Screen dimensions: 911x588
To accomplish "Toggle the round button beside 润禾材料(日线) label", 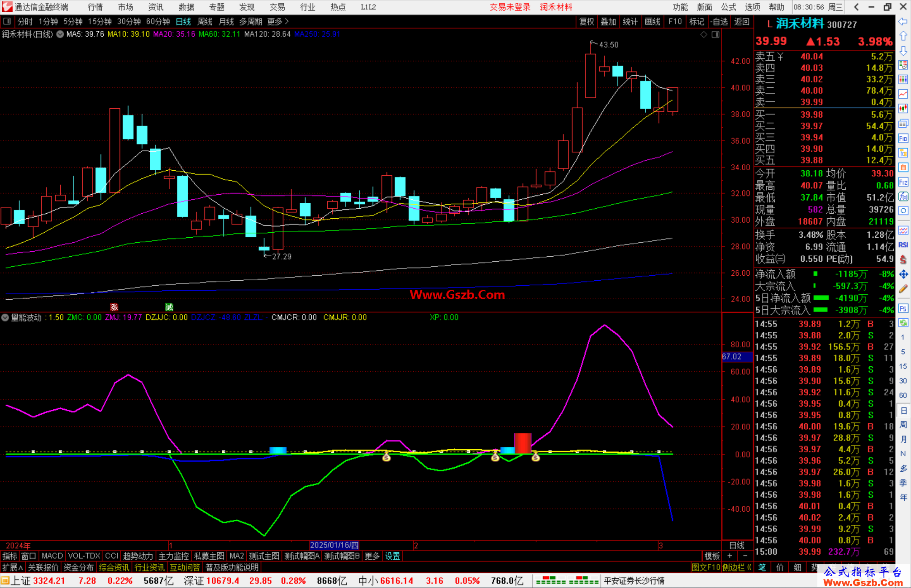I will 60,34.
